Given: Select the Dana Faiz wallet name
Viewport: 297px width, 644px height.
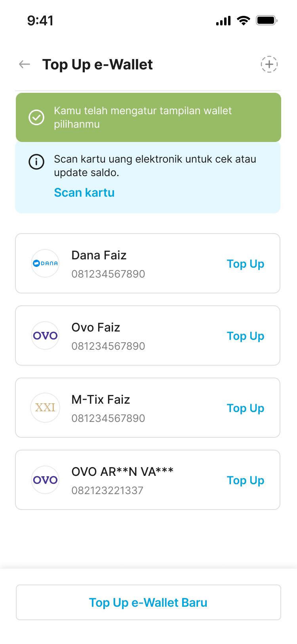Looking at the screenshot, I should (99, 255).
